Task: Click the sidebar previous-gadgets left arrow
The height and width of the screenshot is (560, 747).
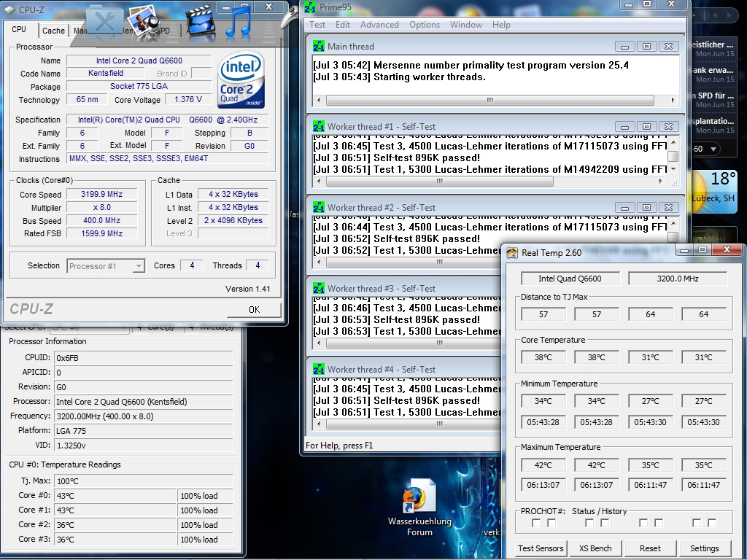Action: [714, 16]
